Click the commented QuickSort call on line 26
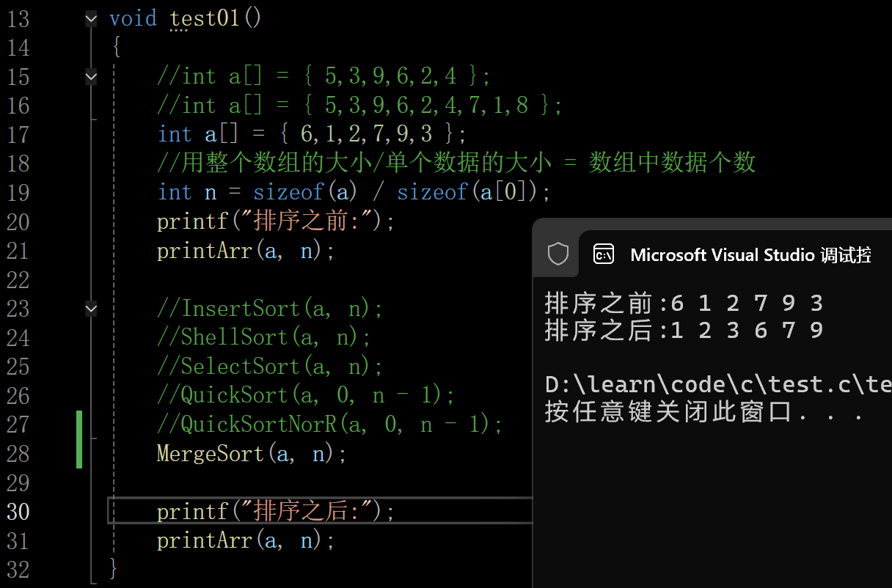Viewport: 892px width, 588px height. pyautogui.click(x=293, y=394)
